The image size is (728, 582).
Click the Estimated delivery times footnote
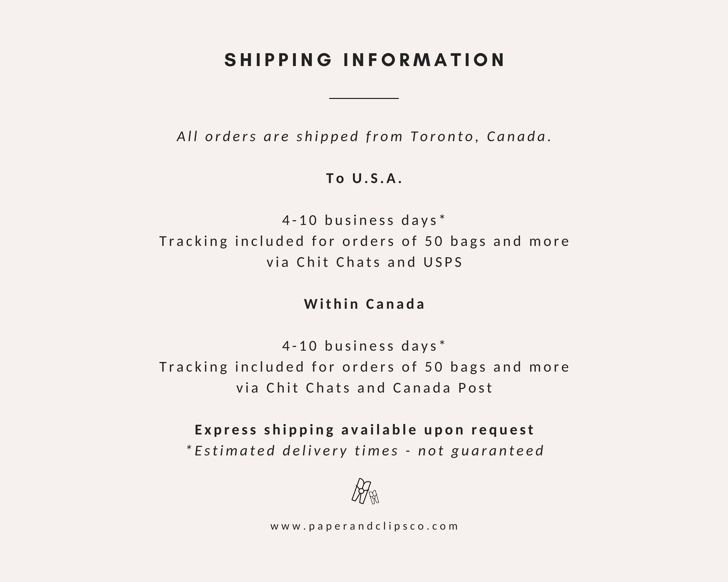[x=365, y=451]
